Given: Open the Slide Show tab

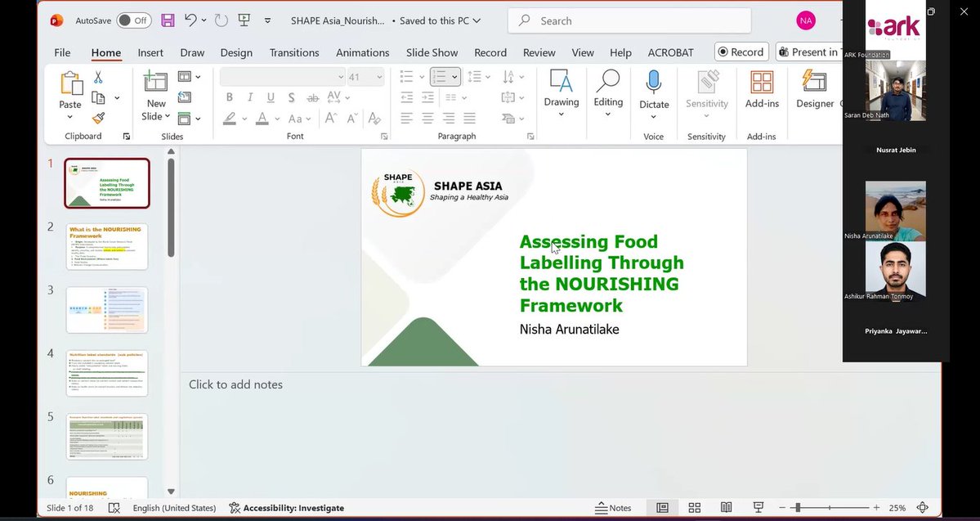Looking at the screenshot, I should pyautogui.click(x=432, y=52).
